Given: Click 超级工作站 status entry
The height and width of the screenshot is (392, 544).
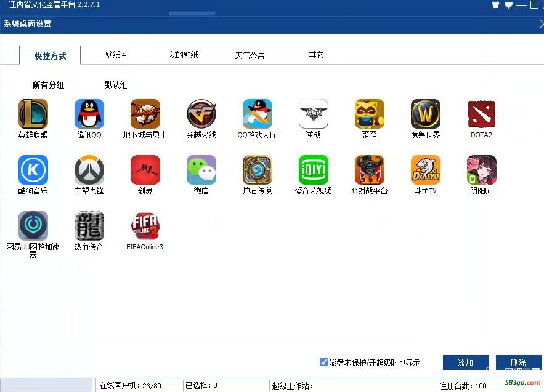Looking at the screenshot, I should (292, 386).
